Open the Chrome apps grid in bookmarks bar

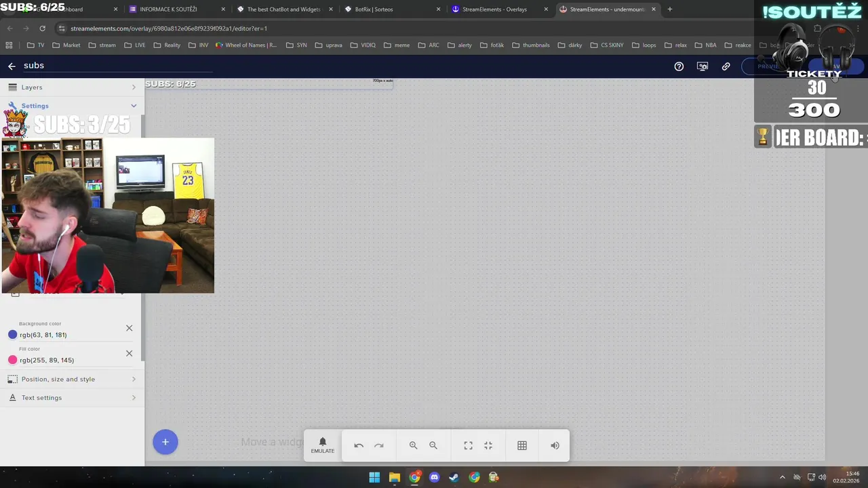[9, 45]
